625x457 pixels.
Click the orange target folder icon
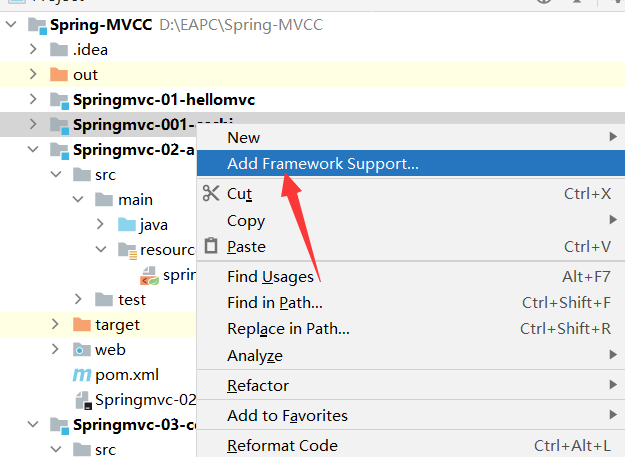coord(82,325)
